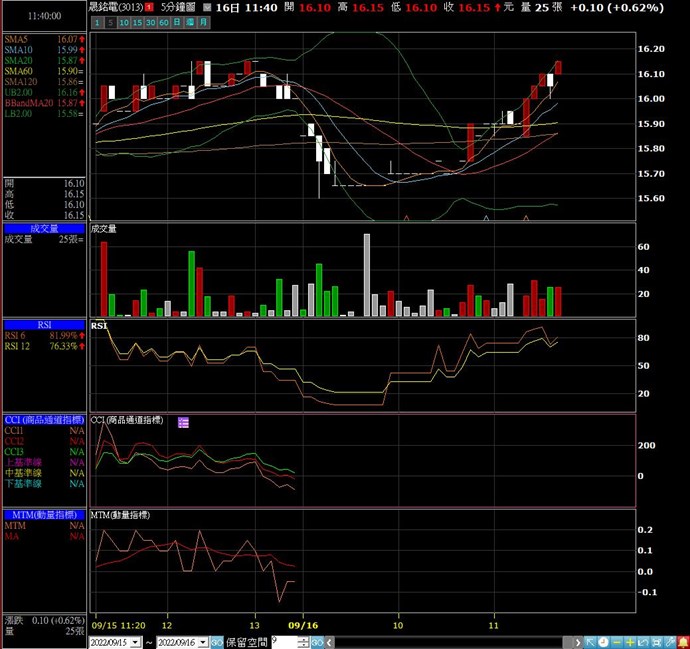Switch to the 60-minute timeframe
Image resolution: width=690 pixels, height=649 pixels.
click(163, 22)
